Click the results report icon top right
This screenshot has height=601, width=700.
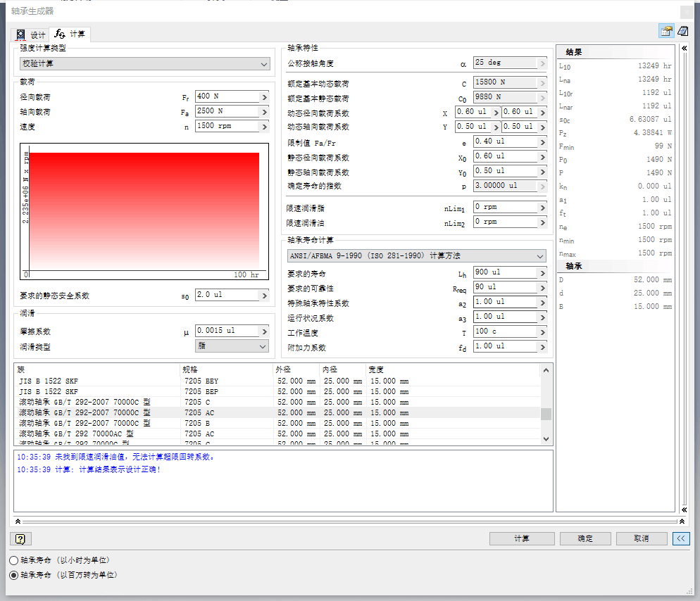pos(682,31)
